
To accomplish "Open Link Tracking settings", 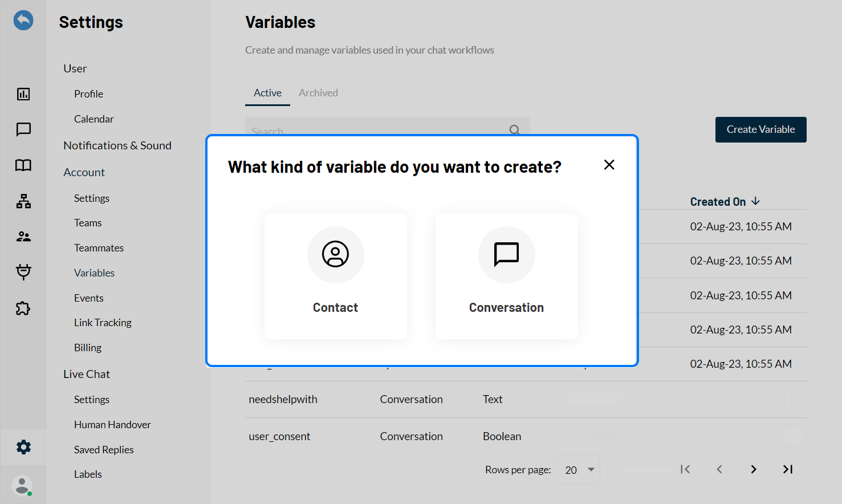I will pos(103,323).
